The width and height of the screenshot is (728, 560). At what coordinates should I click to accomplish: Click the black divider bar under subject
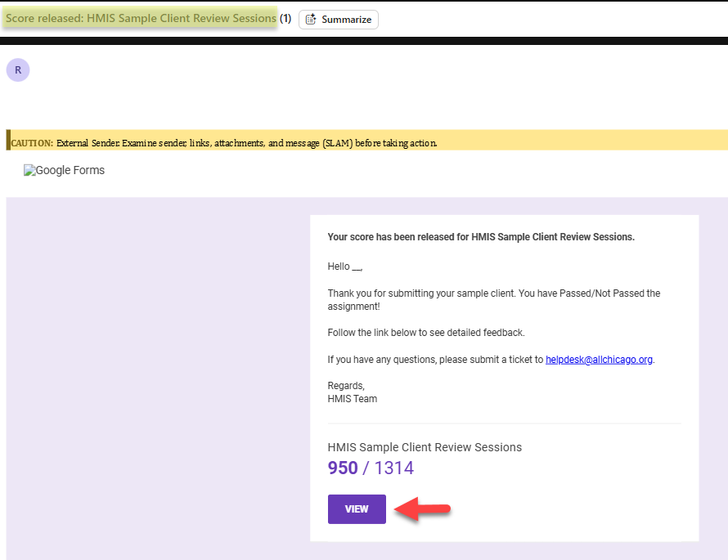tap(364, 41)
